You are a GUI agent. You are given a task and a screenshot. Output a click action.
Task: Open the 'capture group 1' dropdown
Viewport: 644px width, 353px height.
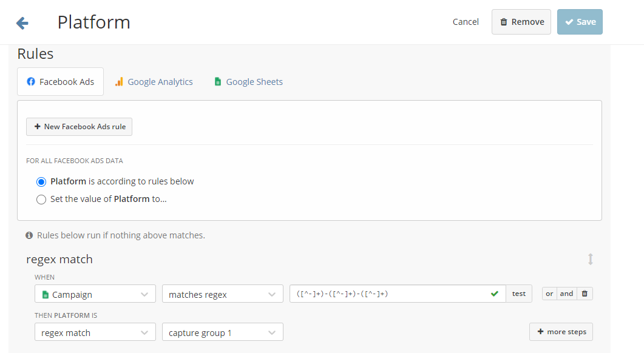point(222,332)
